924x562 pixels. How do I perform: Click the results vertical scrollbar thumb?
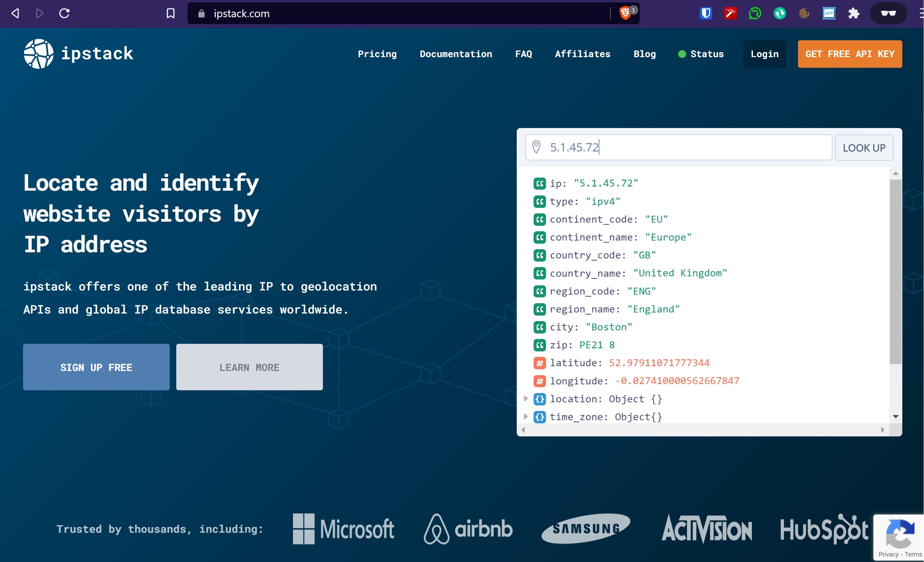tap(895, 272)
